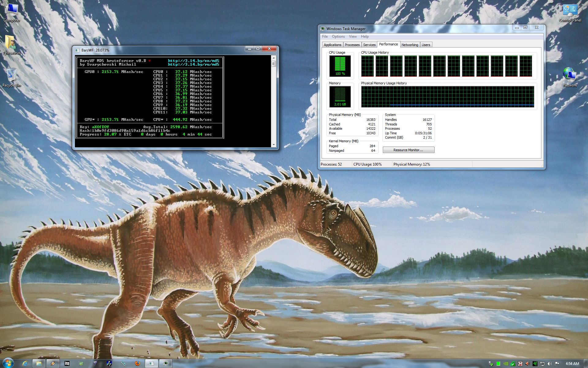Click the Show Desktop strip at the taskbar end

[x=586, y=364]
